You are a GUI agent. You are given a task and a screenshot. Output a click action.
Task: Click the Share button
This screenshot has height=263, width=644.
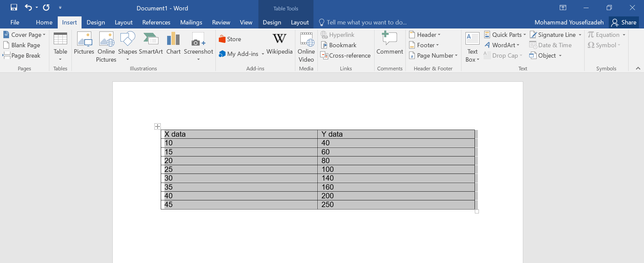pyautogui.click(x=624, y=22)
